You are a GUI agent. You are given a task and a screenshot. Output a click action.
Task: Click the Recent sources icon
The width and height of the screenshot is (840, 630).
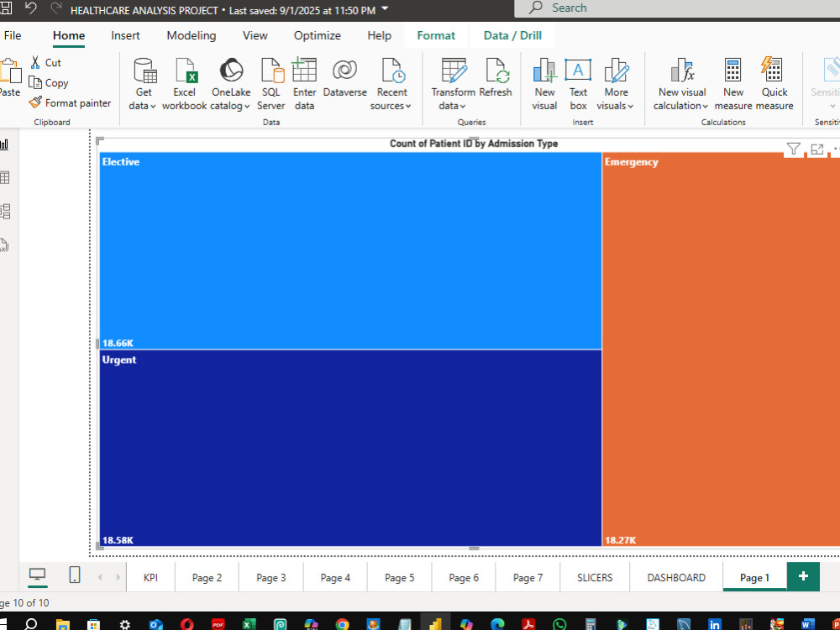392,71
